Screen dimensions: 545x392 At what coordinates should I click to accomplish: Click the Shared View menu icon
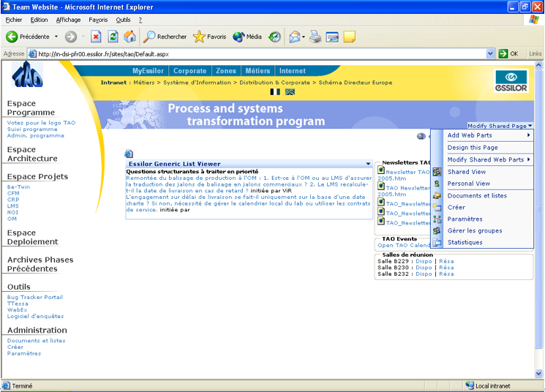[x=437, y=172]
